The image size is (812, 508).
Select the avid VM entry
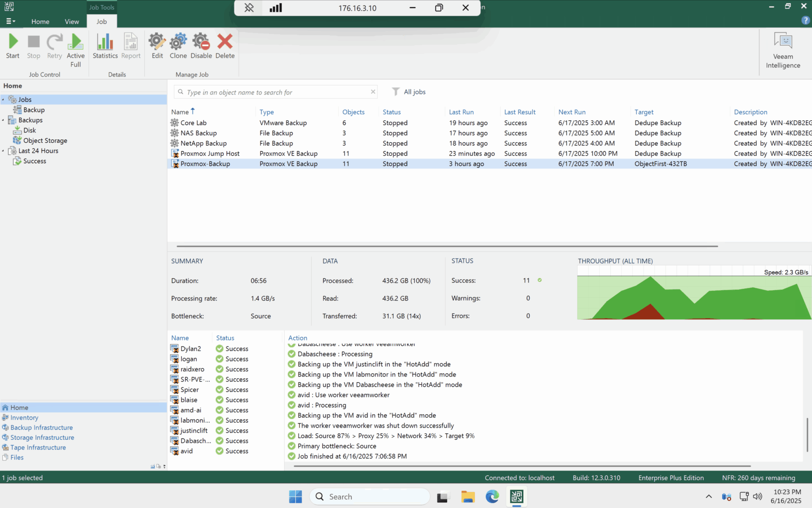click(x=186, y=451)
